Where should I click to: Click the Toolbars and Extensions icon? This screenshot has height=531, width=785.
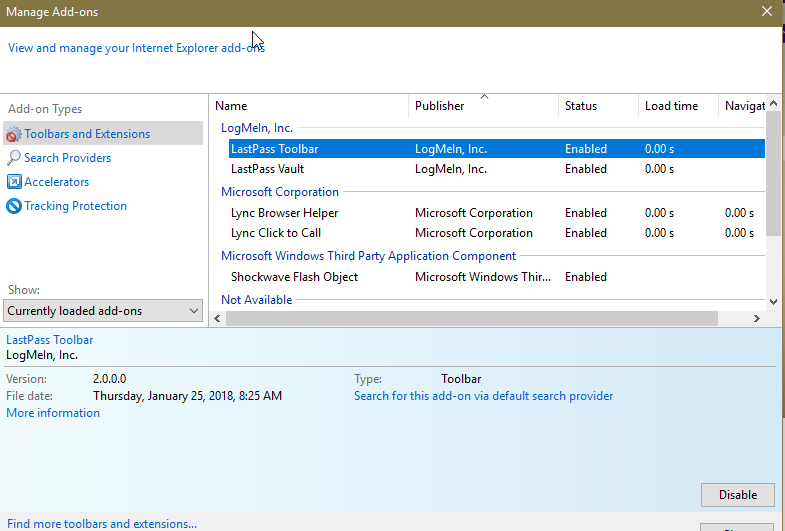pos(13,134)
